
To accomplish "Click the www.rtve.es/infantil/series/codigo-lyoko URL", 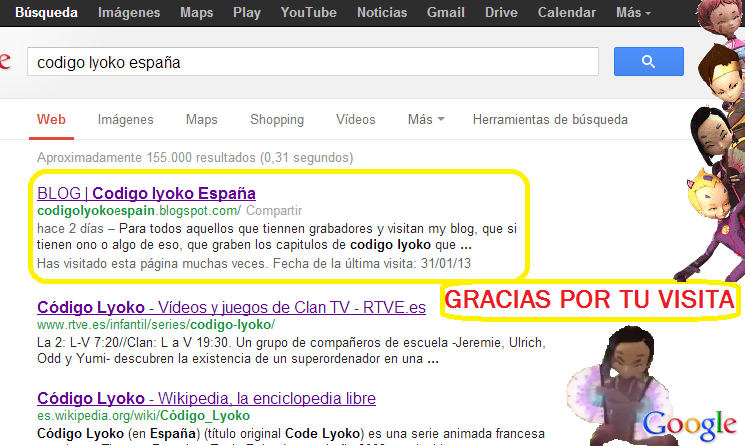I will coord(156,325).
